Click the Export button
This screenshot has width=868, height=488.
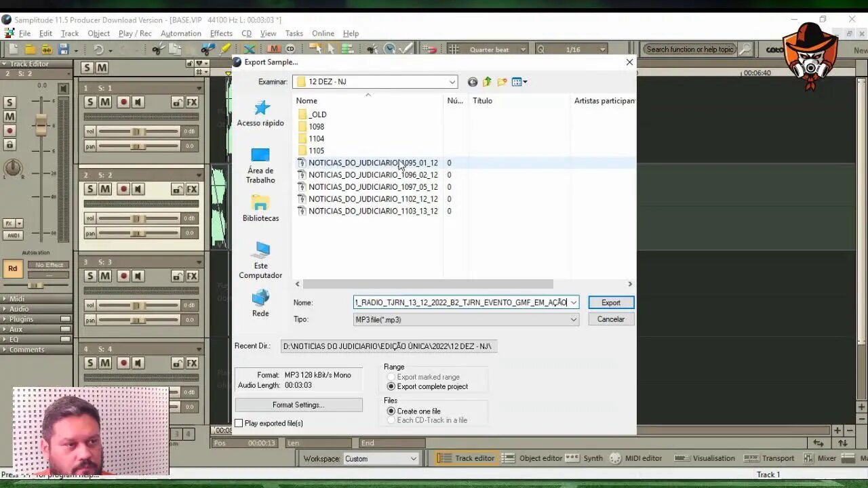pyautogui.click(x=611, y=302)
